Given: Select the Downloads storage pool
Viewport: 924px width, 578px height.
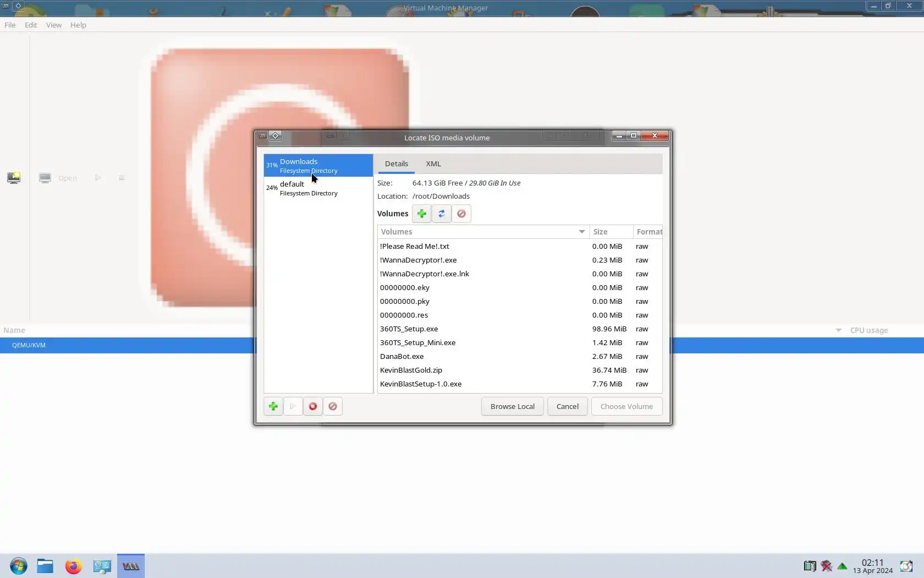Looking at the screenshot, I should [x=318, y=166].
